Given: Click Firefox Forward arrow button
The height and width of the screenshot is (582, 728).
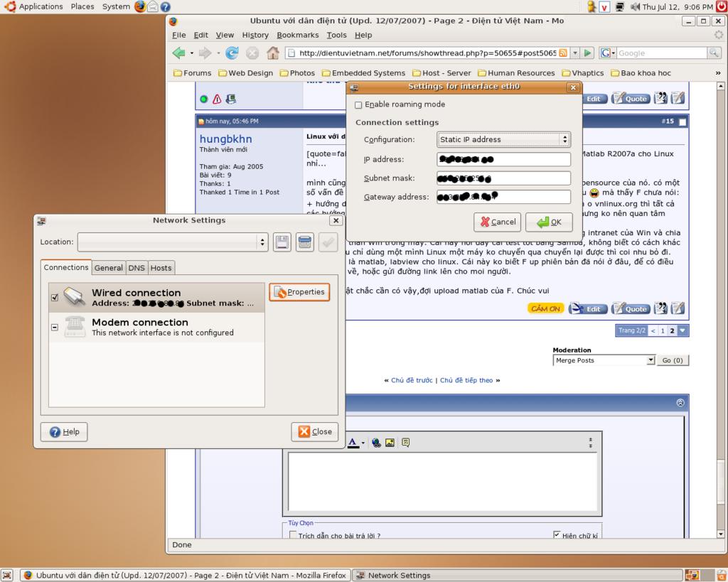Looking at the screenshot, I should [x=205, y=53].
